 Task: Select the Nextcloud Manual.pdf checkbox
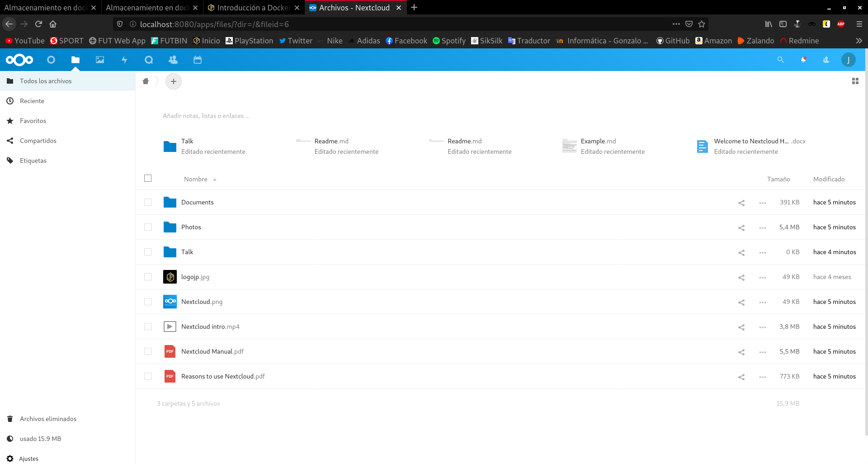[148, 351]
